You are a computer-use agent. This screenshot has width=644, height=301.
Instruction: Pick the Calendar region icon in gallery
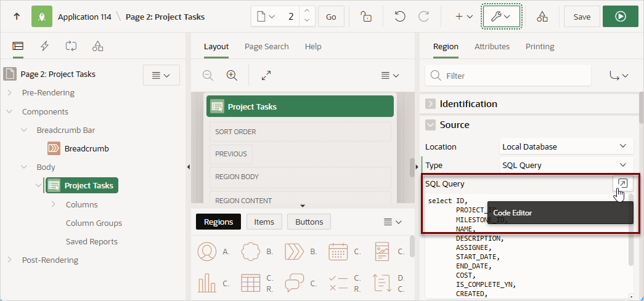338,252
